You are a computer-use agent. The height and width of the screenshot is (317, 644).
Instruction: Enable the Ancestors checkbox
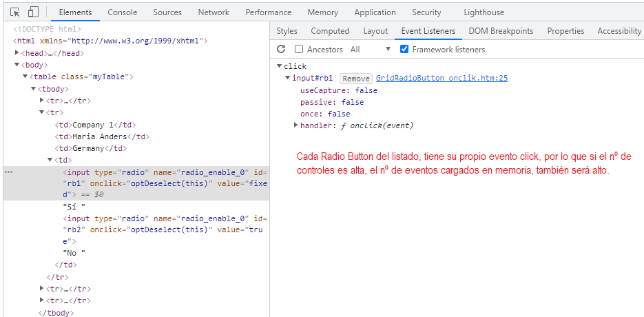coord(299,50)
